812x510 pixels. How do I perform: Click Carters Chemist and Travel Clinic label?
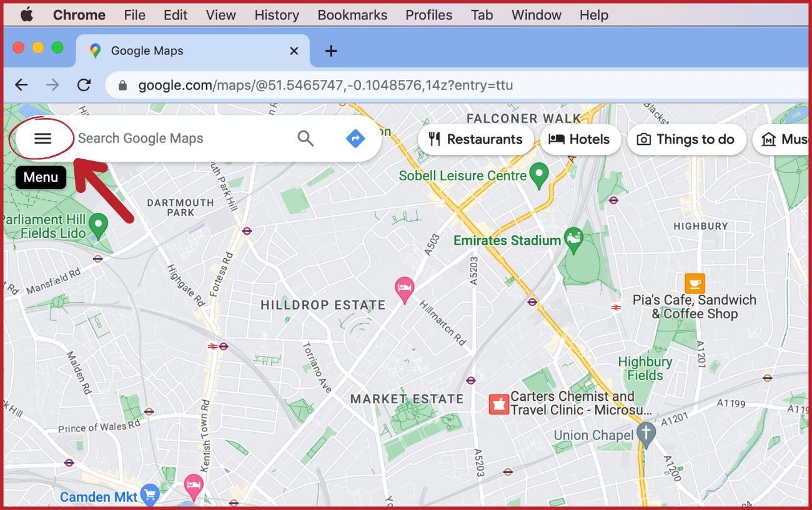coord(582,403)
